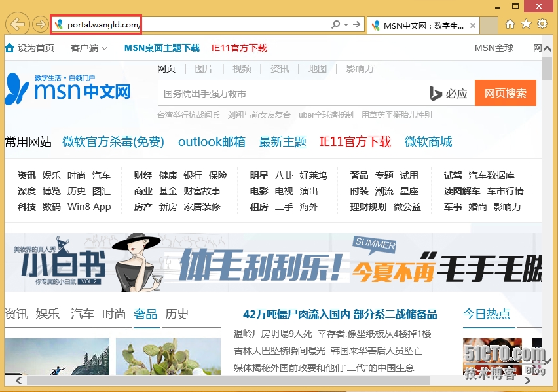Open the red IE11官方下载 top link
This screenshot has height=392, width=558.
pos(239,48)
